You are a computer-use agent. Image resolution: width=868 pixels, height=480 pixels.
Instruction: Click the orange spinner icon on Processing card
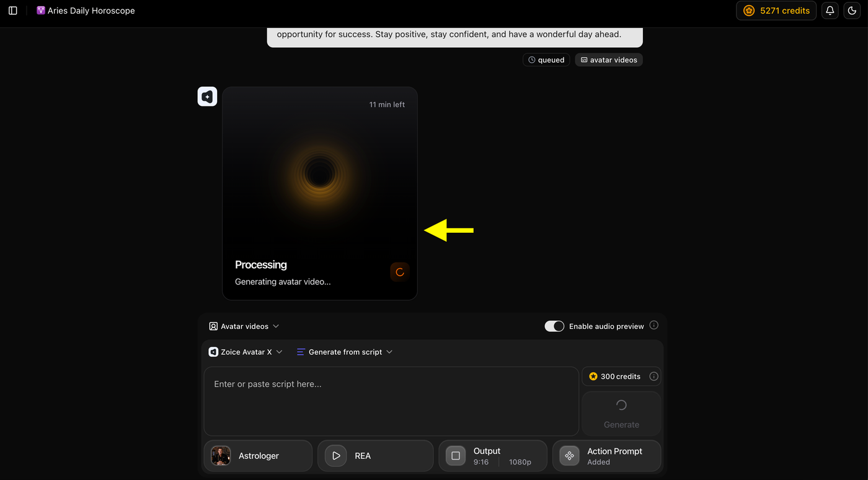(x=400, y=272)
